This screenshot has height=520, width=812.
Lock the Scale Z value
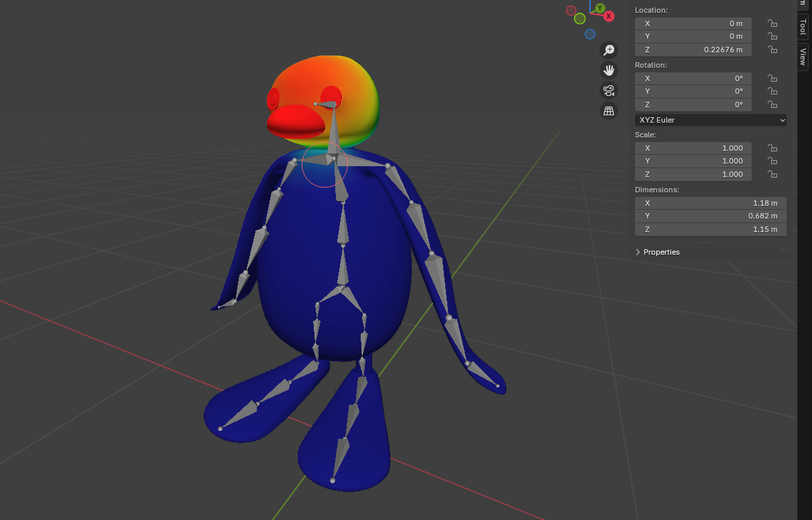(772, 174)
